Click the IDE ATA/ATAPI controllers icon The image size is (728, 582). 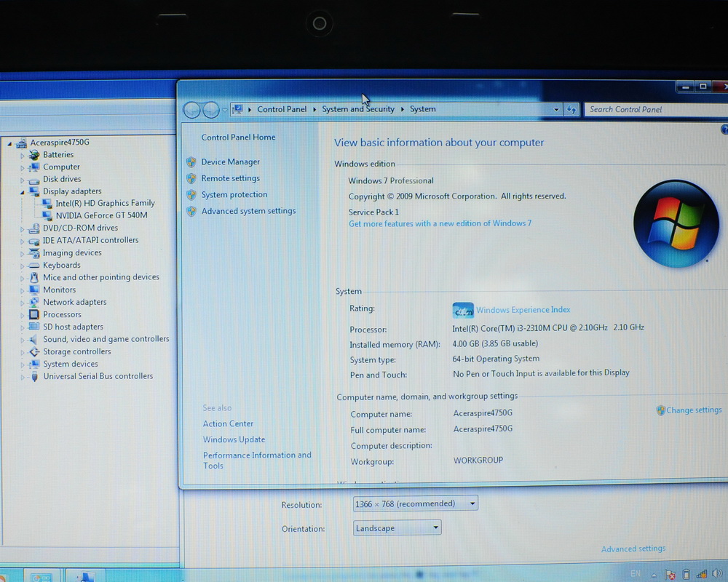click(x=34, y=240)
